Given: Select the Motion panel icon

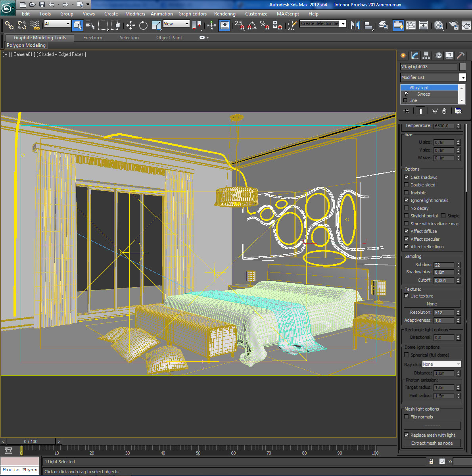Looking at the screenshot, I should point(438,56).
